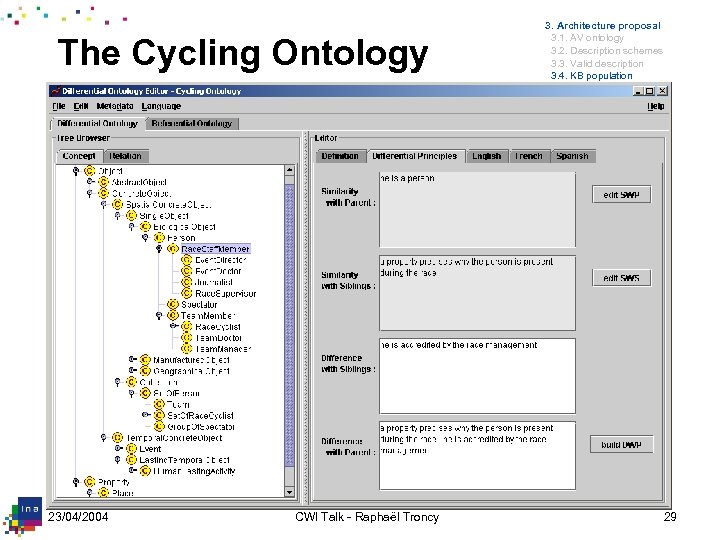Expand the AbstractObject node
The image size is (720, 540).
pos(90,182)
